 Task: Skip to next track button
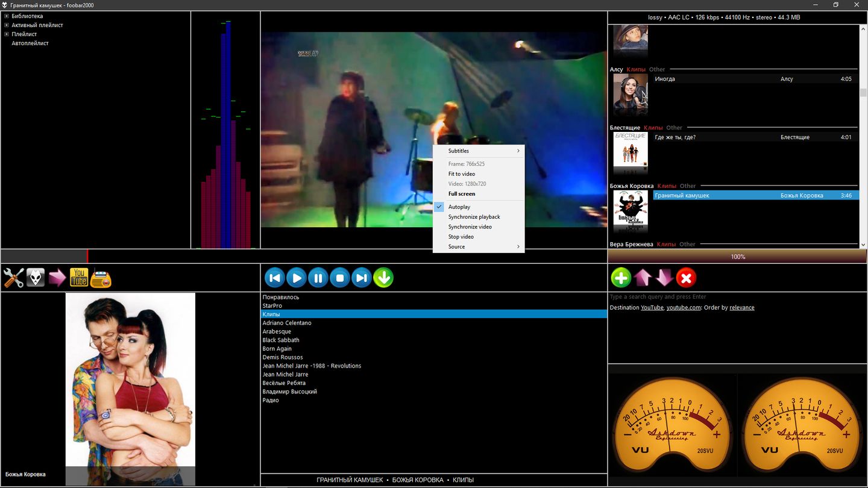361,278
